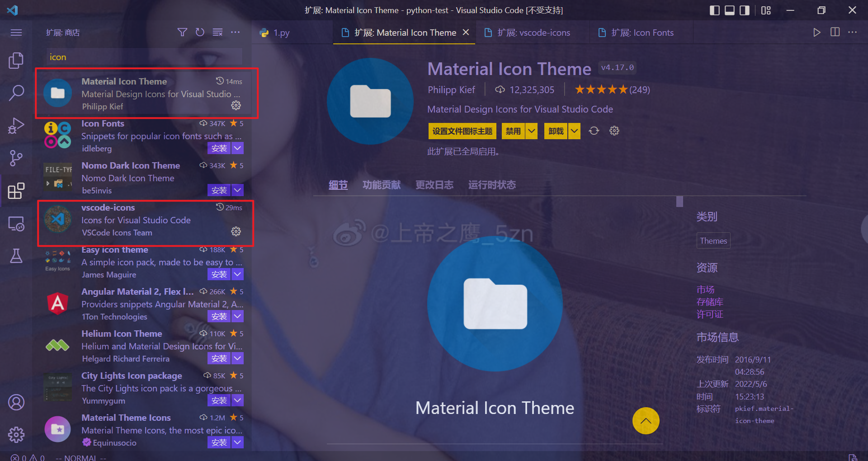Open install dropdown for Nomo Dark Icon Theme
Screen dimensions: 868x461
[x=237, y=190]
